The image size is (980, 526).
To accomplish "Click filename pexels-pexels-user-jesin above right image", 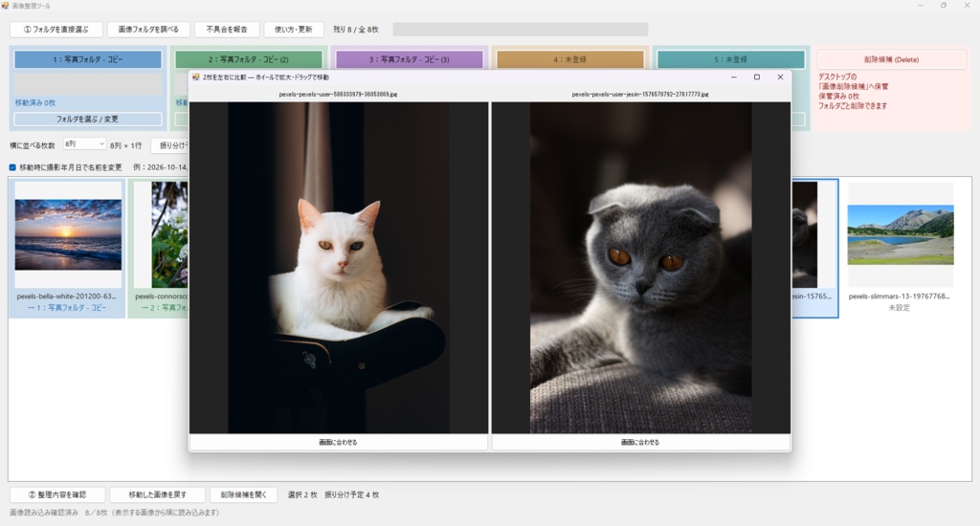I will pyautogui.click(x=640, y=95).
